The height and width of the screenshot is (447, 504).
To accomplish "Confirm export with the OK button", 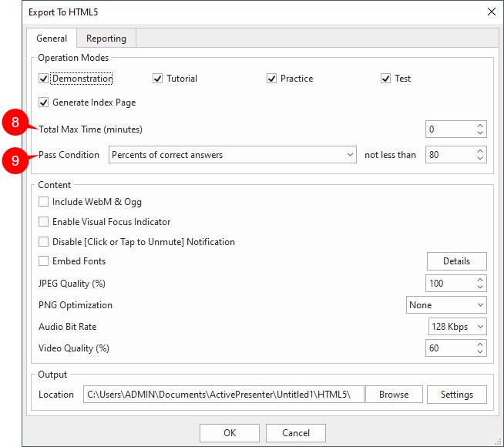I will click(230, 433).
